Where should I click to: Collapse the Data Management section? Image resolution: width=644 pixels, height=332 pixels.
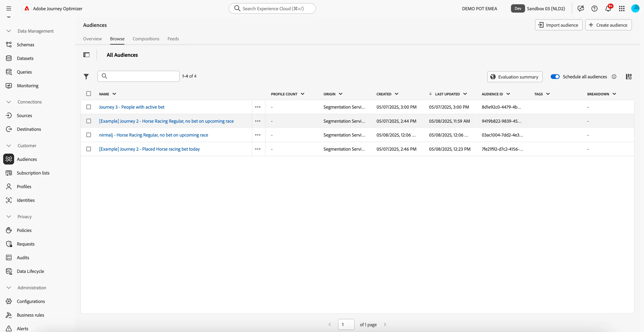point(9,31)
